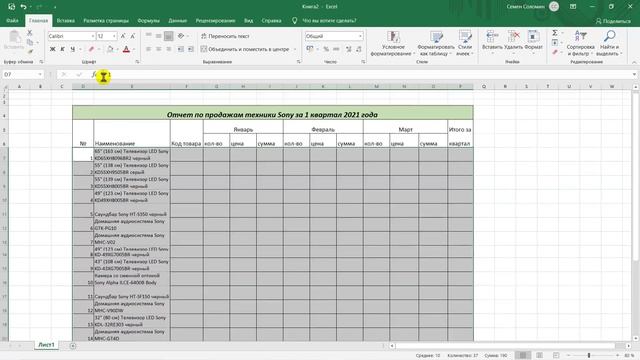Toggle align text left
The height and width of the screenshot is (360, 640).
tap(149, 49)
